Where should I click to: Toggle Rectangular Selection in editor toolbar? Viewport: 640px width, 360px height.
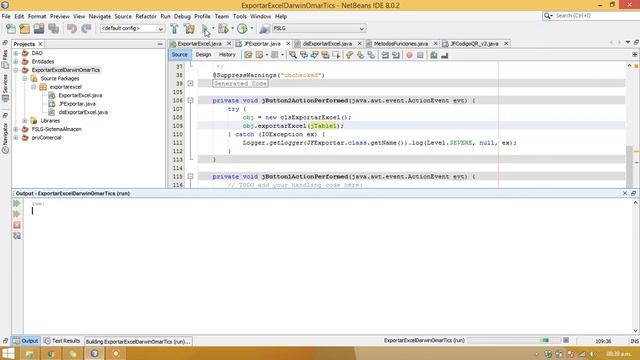click(336, 55)
